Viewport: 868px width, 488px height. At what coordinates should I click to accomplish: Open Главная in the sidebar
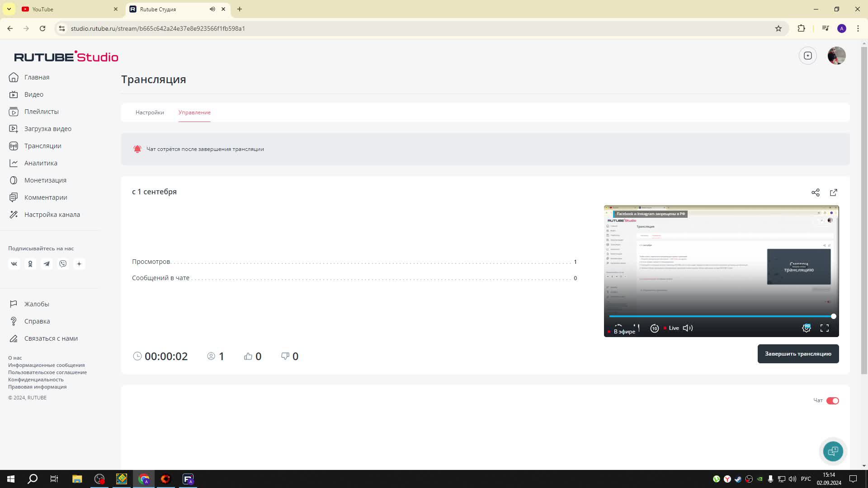tap(29, 77)
